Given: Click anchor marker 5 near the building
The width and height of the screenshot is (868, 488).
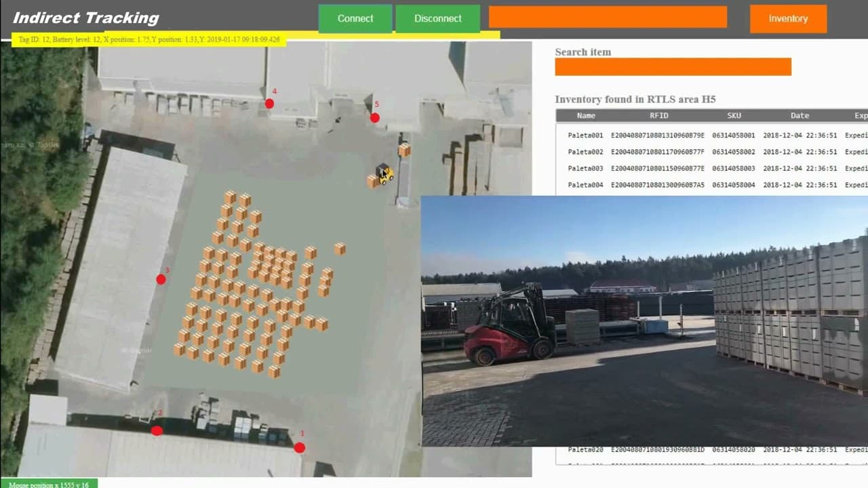Looking at the screenshot, I should tap(375, 117).
